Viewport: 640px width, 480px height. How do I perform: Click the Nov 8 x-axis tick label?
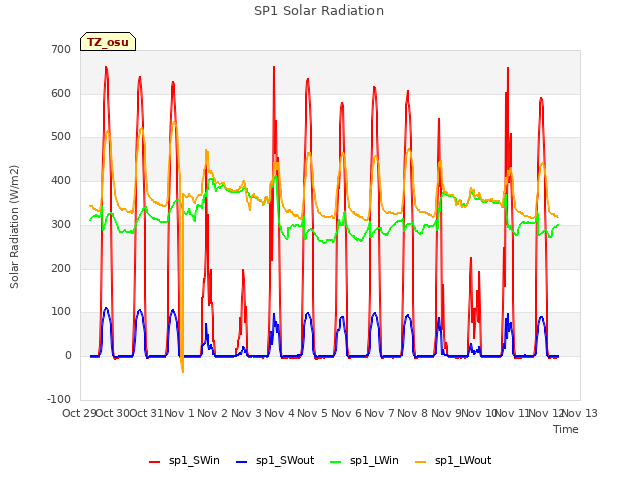tap(413, 413)
